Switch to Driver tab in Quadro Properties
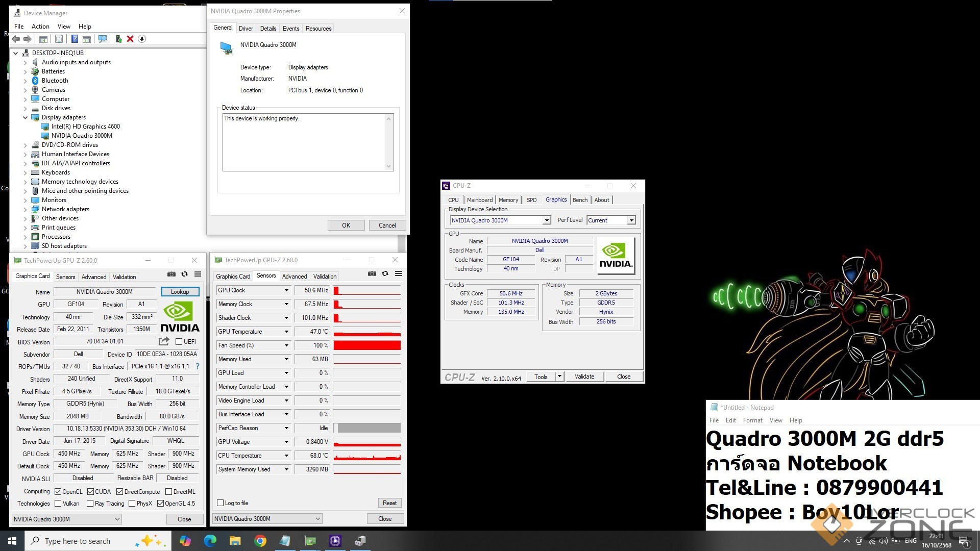Screen dimensions: 980x551 coord(246,29)
